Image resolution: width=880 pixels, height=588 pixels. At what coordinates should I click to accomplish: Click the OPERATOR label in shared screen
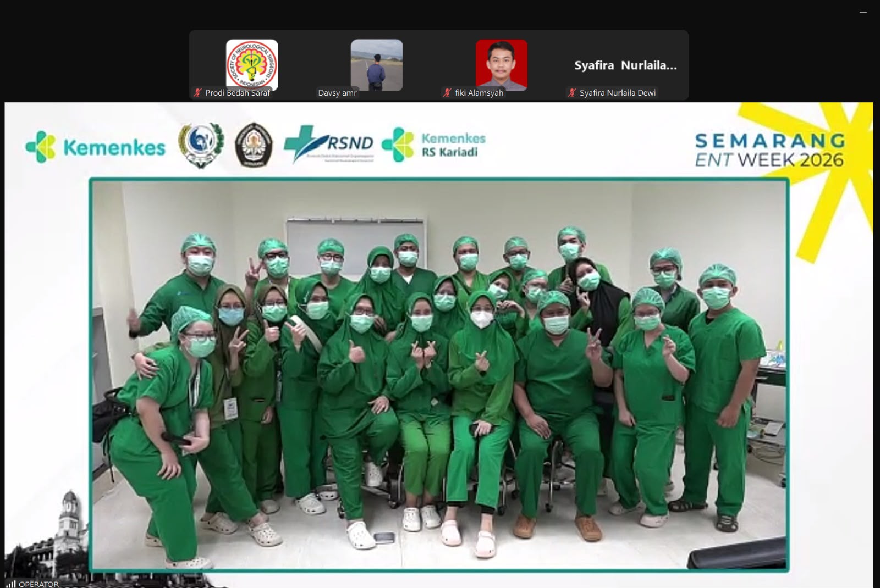point(38,584)
